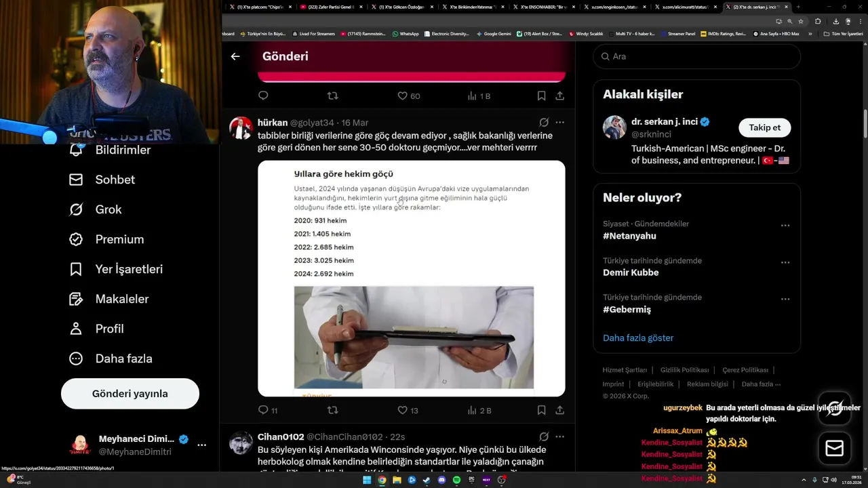Open Grok from the sidebar
Viewport: 868px width, 488px height.
[x=96, y=209]
